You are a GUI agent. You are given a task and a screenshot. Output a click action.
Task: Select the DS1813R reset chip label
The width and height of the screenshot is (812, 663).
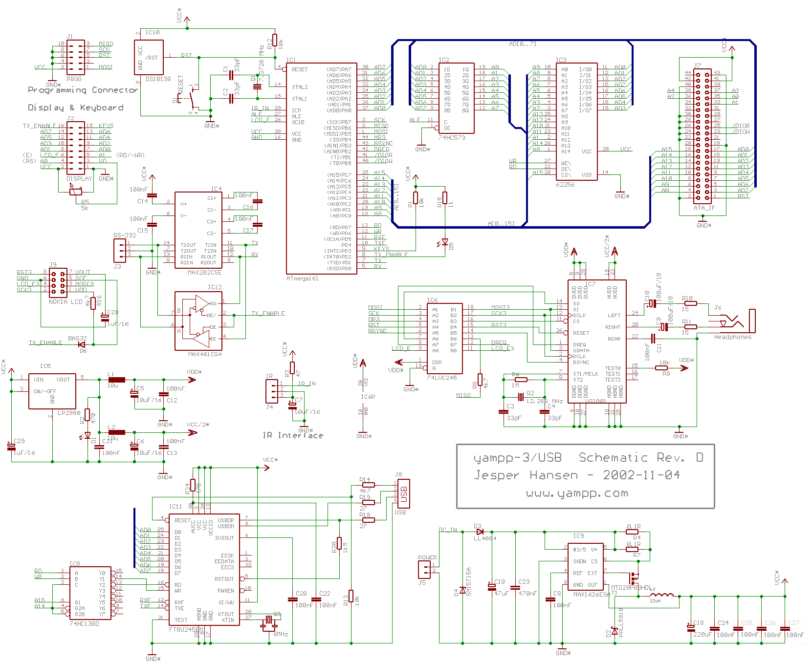click(x=158, y=79)
